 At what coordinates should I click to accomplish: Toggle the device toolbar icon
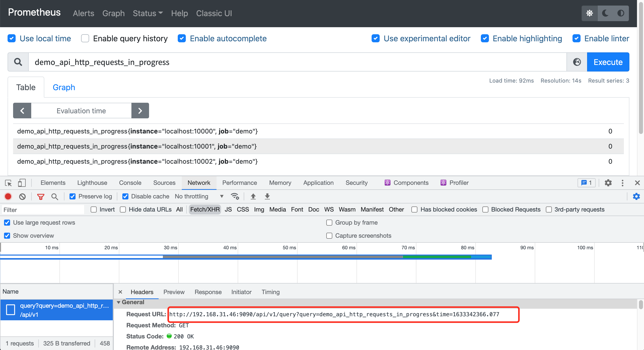[x=22, y=183]
